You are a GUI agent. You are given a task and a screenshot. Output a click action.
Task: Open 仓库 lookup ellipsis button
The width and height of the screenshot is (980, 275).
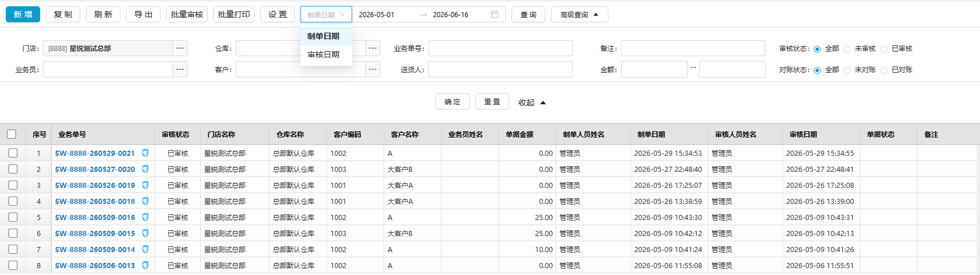coord(373,48)
